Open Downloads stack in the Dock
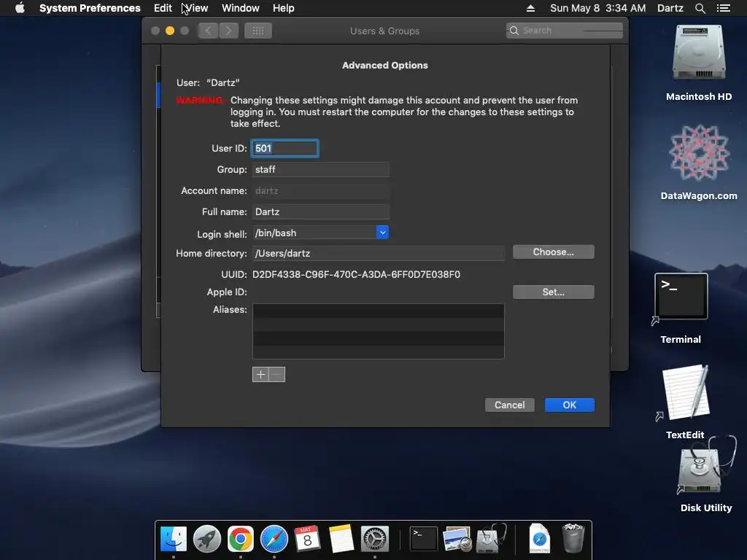Image resolution: width=747 pixels, height=560 pixels. point(539,539)
